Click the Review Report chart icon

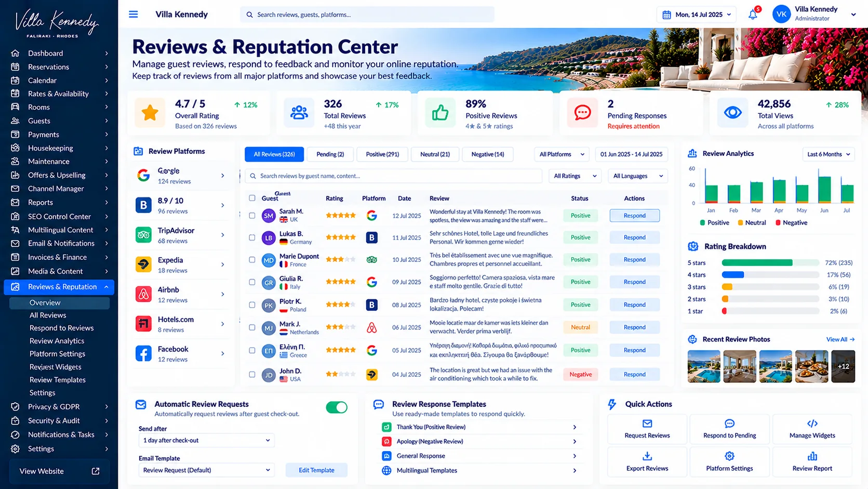click(812, 456)
